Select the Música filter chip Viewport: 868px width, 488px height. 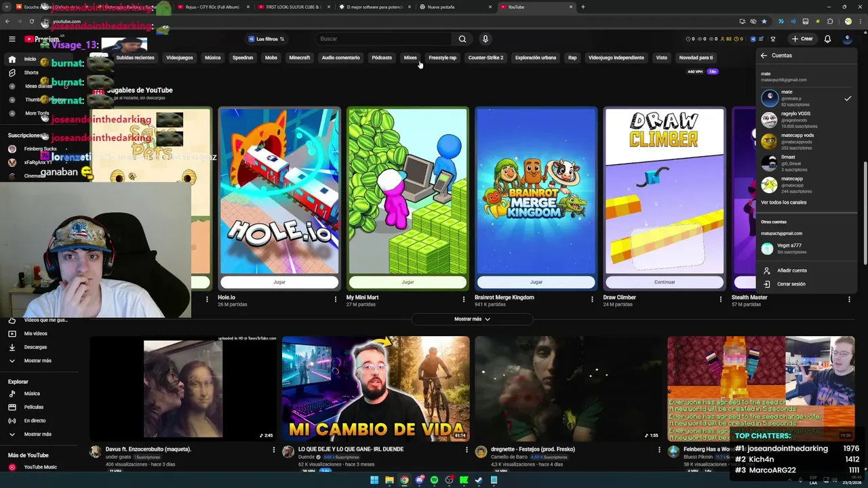click(213, 58)
